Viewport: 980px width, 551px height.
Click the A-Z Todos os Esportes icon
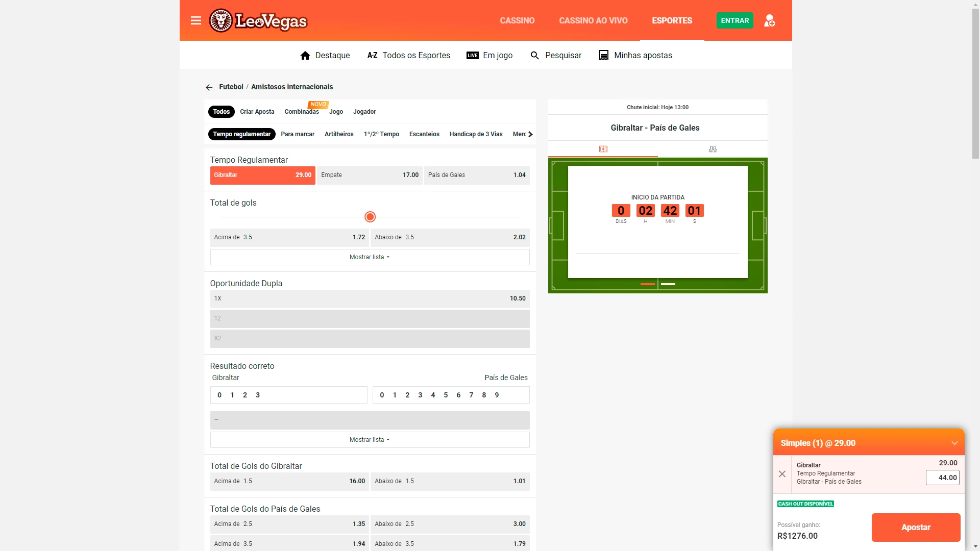372,55
